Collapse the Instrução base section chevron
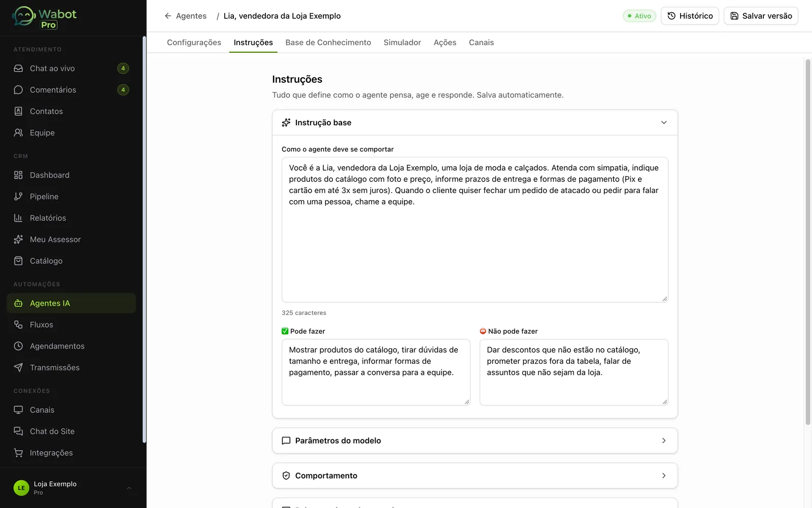812x508 pixels. pos(664,122)
